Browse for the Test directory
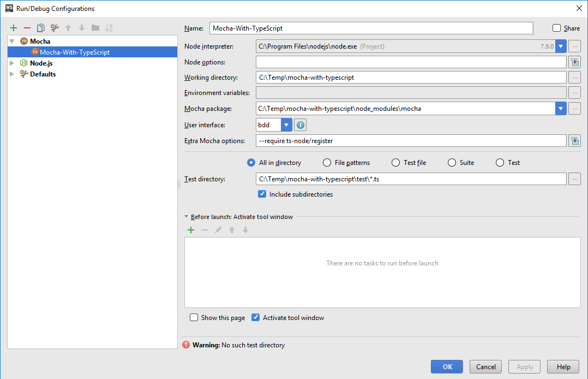588x379 pixels. (x=574, y=179)
